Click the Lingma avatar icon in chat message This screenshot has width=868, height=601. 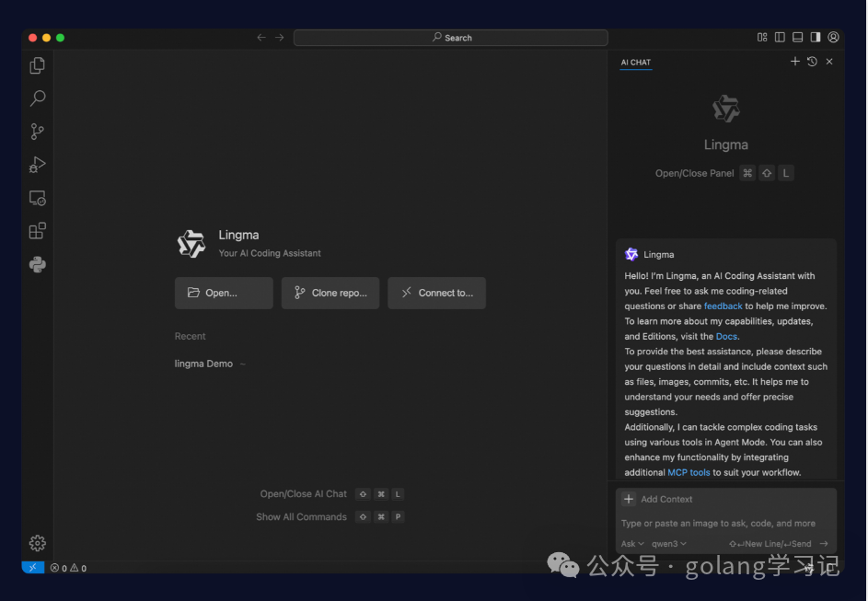(x=631, y=255)
